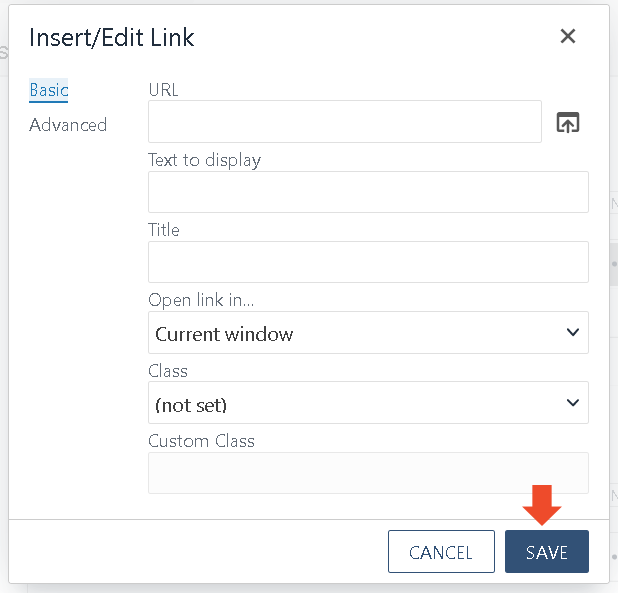The width and height of the screenshot is (618, 593).
Task: Close the Insert/Edit Link dialog with X
Action: pos(568,36)
